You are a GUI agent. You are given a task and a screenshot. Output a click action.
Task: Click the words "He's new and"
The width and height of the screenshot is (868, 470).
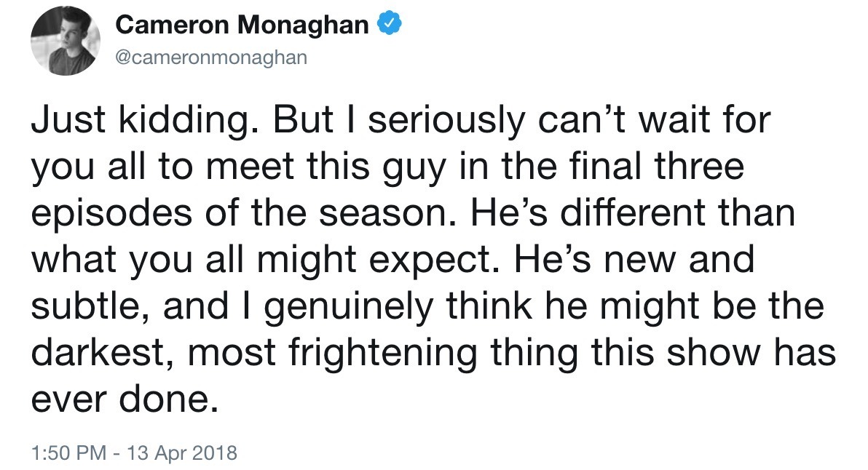tap(634, 259)
